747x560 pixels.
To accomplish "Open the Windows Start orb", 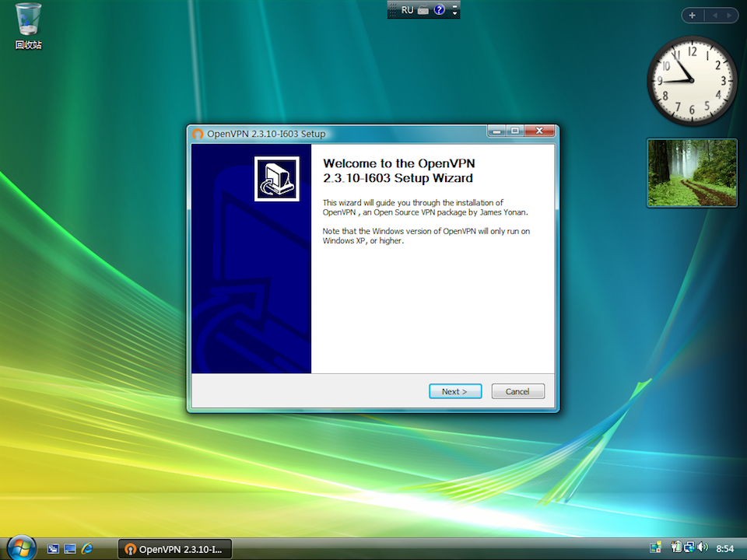I will coord(21,548).
